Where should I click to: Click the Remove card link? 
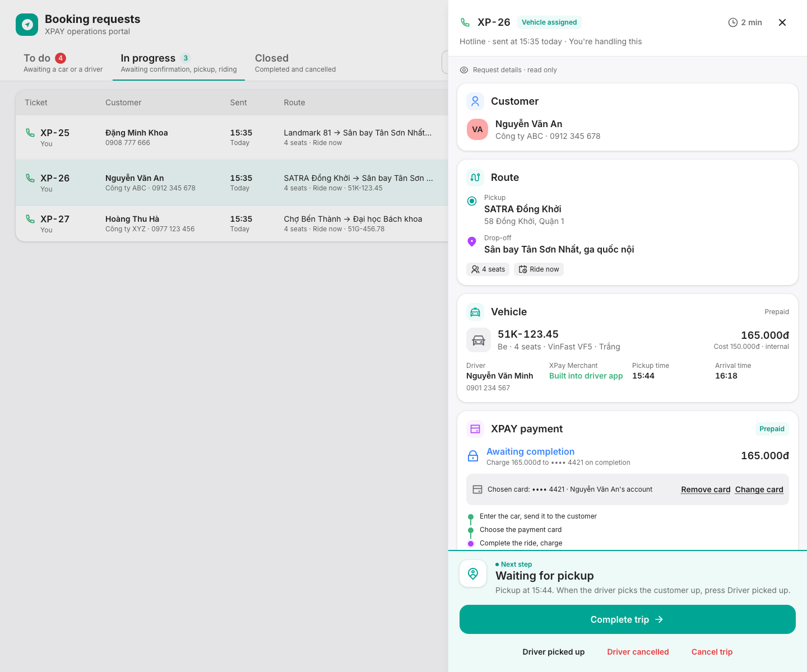[706, 489]
